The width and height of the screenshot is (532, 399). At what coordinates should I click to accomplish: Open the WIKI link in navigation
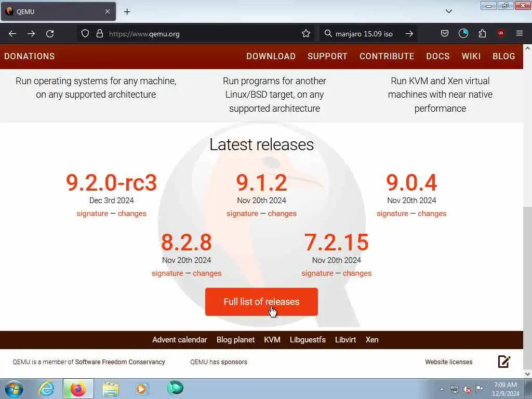(x=471, y=56)
